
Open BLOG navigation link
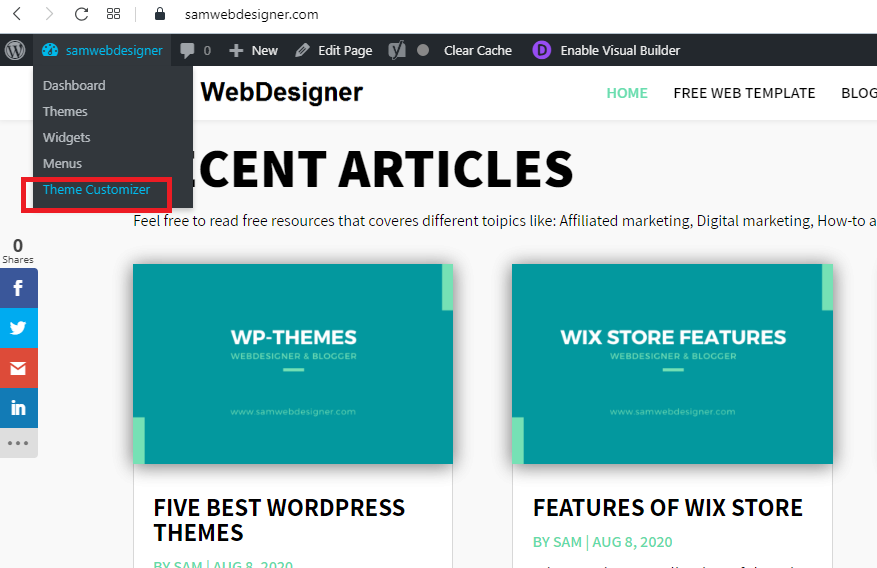859,93
